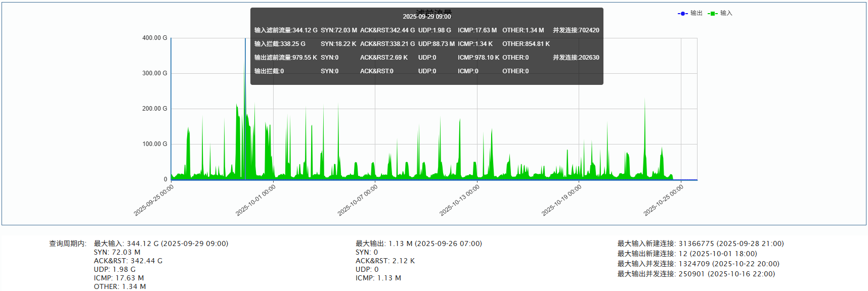Click the 输入滤前流量 344.12 G tooltip value

click(286, 30)
